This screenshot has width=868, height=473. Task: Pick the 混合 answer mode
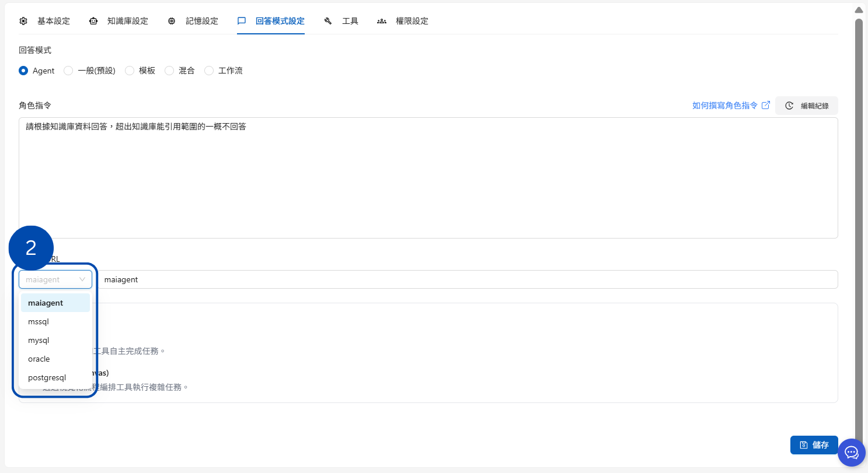169,71
